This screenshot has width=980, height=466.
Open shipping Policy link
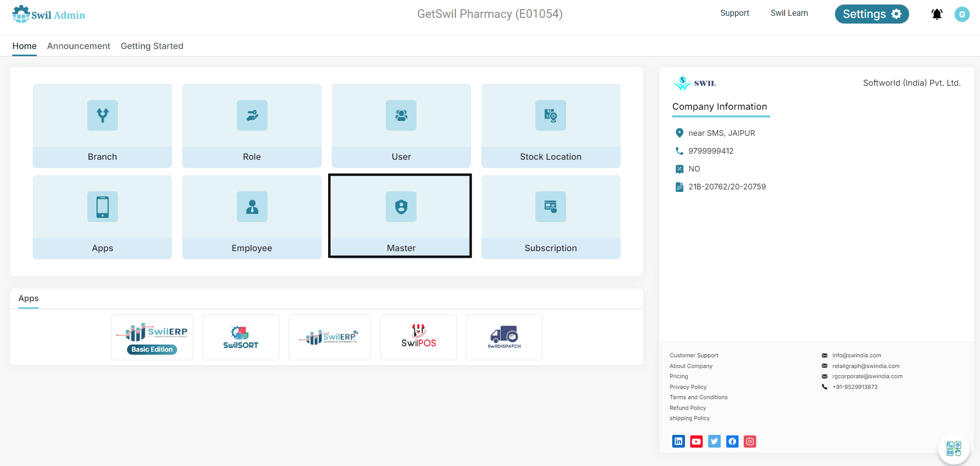(x=690, y=418)
